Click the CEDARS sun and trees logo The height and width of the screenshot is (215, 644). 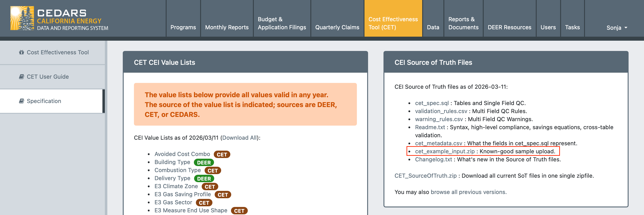point(22,18)
